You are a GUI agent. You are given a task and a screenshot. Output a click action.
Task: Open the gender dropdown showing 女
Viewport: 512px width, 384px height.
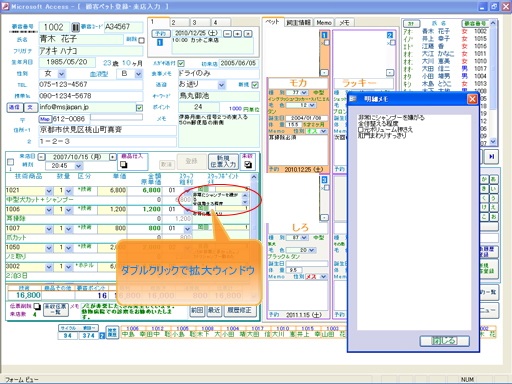click(x=61, y=74)
